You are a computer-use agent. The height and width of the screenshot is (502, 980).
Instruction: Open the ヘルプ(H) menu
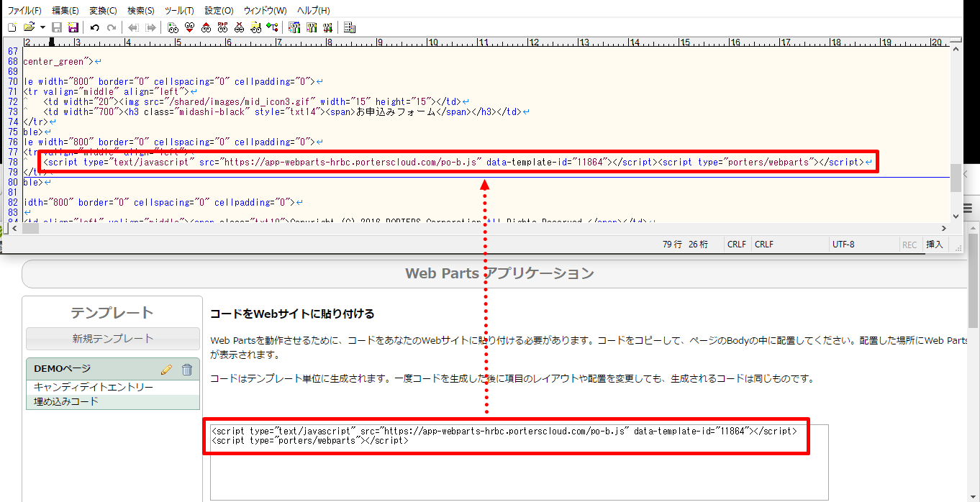[x=314, y=11]
